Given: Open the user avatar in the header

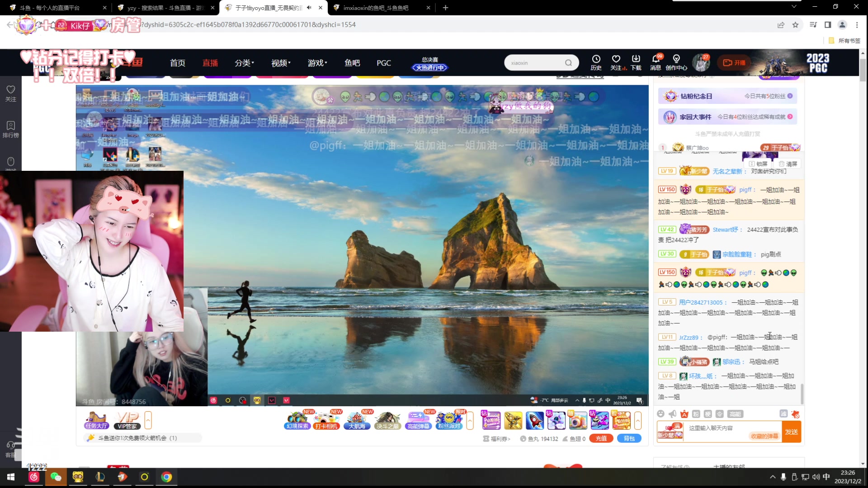Looking at the screenshot, I should 701,62.
